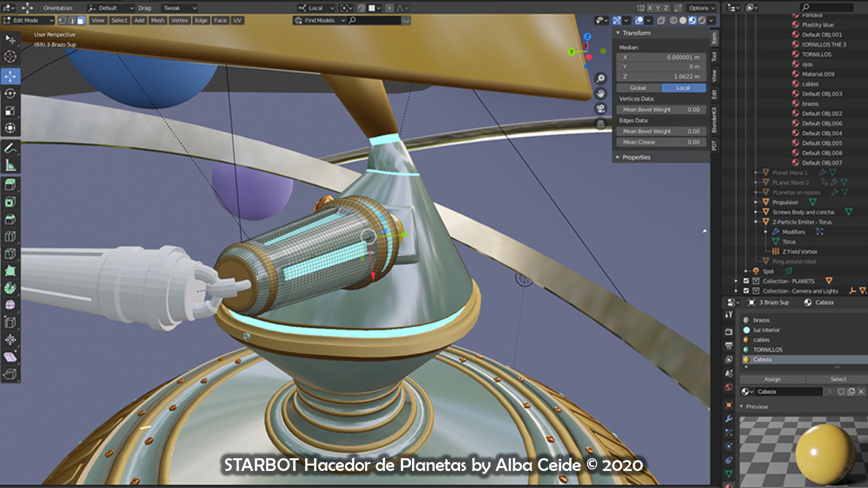Choose the Bevel tool
868x488 pixels.
click(10, 220)
